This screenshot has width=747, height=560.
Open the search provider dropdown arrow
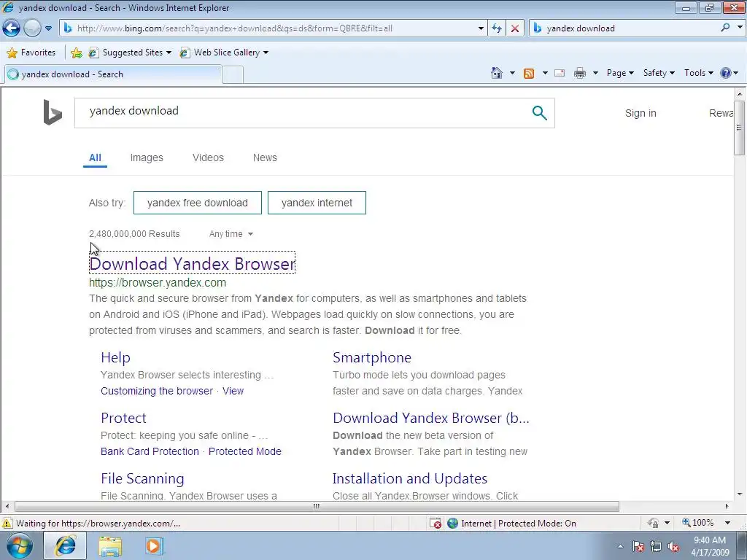point(740,28)
